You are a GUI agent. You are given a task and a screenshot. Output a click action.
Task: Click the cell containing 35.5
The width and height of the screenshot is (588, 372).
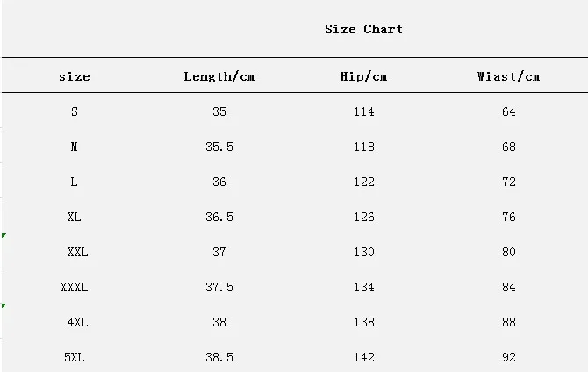pyautogui.click(x=219, y=147)
